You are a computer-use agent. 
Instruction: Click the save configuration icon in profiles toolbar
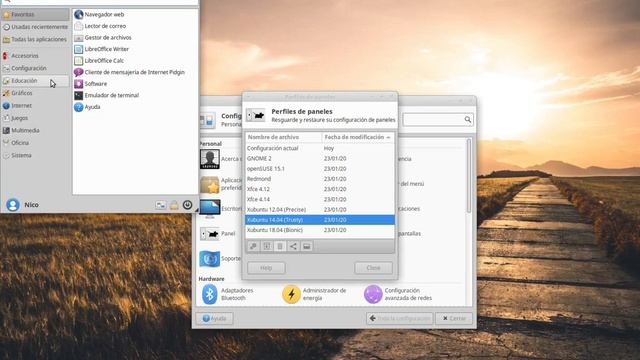pyautogui.click(x=267, y=246)
